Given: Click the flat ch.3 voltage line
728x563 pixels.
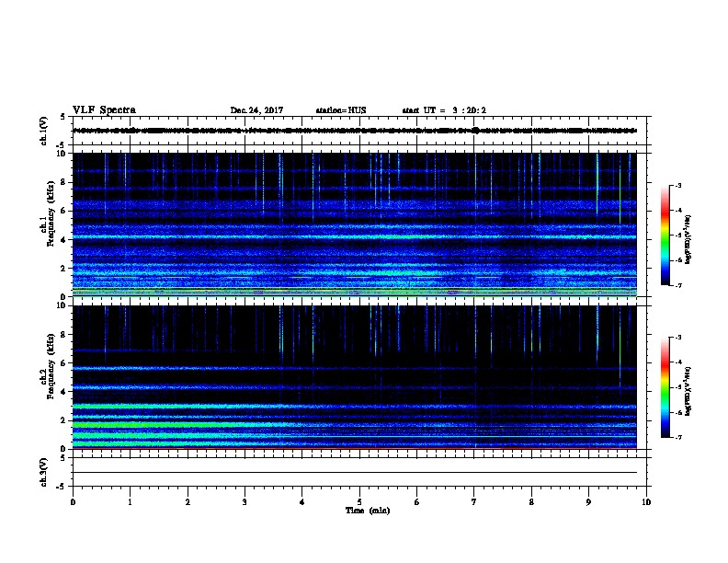Looking at the screenshot, I should pos(355,473).
